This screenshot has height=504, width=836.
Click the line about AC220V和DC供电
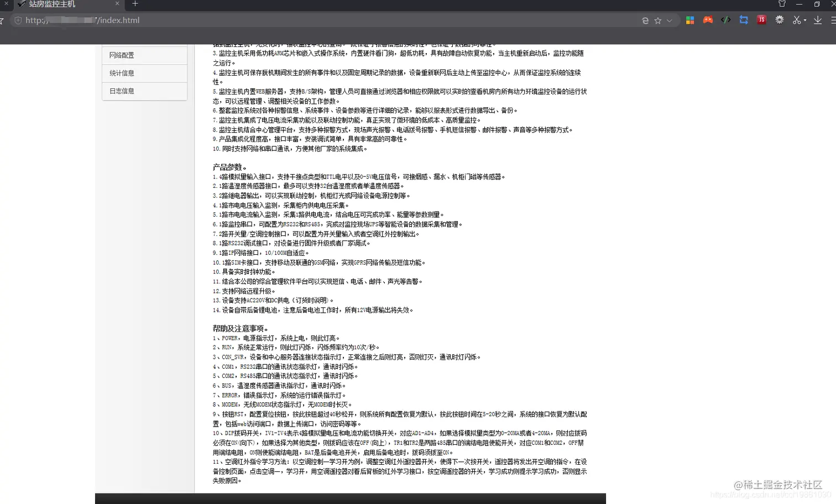pyautogui.click(x=273, y=301)
